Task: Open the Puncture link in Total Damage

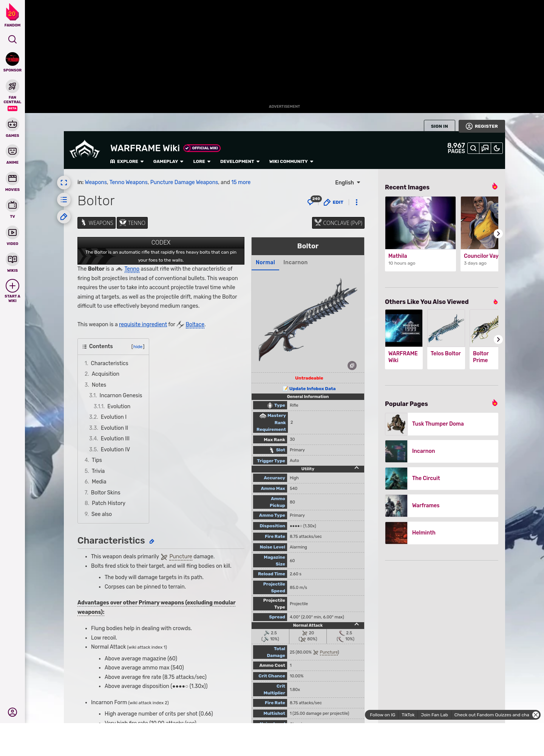Action: tap(329, 652)
